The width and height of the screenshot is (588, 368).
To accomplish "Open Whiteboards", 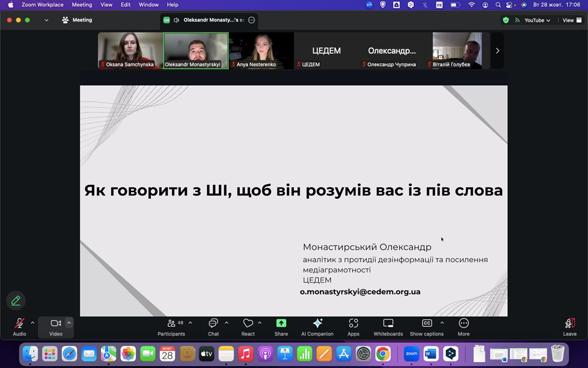I will coord(388,327).
